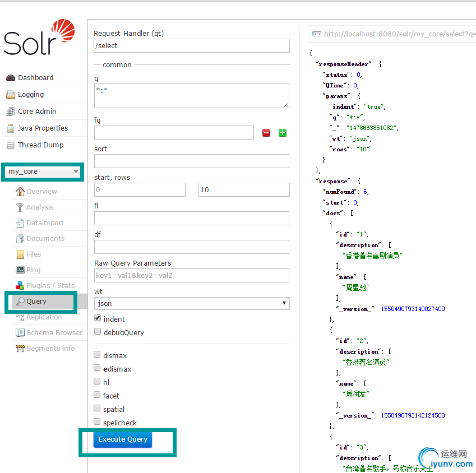Click the Segments info barrier icon
The image size is (476, 473).
(20, 348)
